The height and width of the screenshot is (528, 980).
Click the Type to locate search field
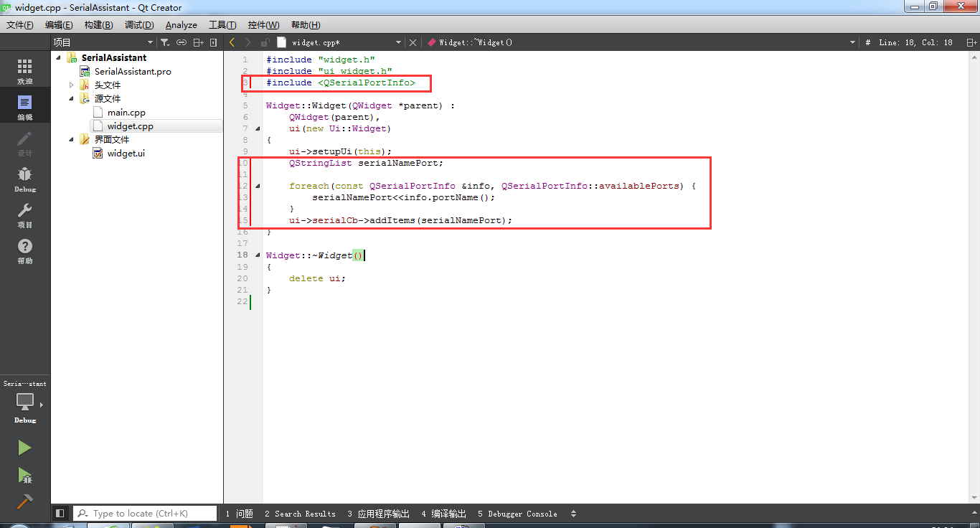[x=145, y=513]
